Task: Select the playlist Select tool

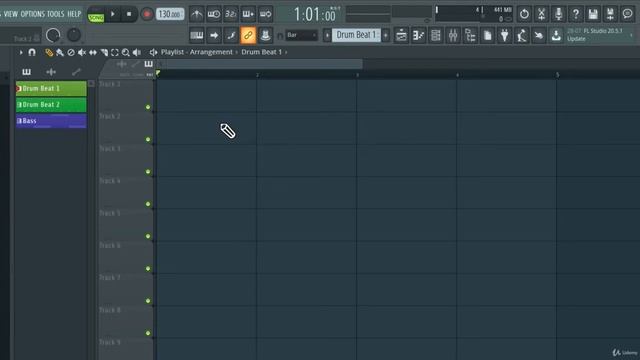Action: click(x=115, y=52)
